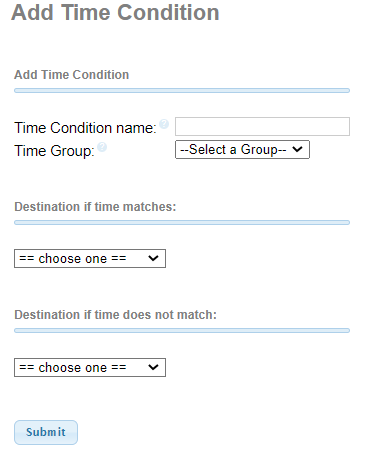The image size is (375, 467).
Task: Open dropdown under Destination if time does not match
Action: tap(90, 367)
